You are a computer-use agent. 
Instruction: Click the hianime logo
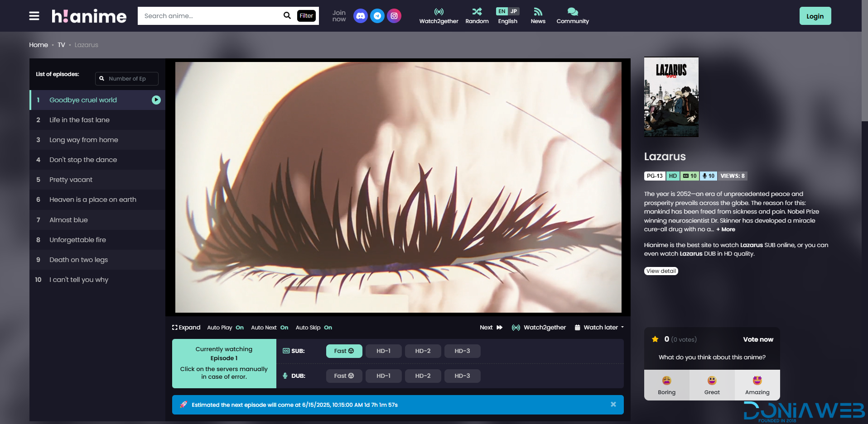coord(89,16)
